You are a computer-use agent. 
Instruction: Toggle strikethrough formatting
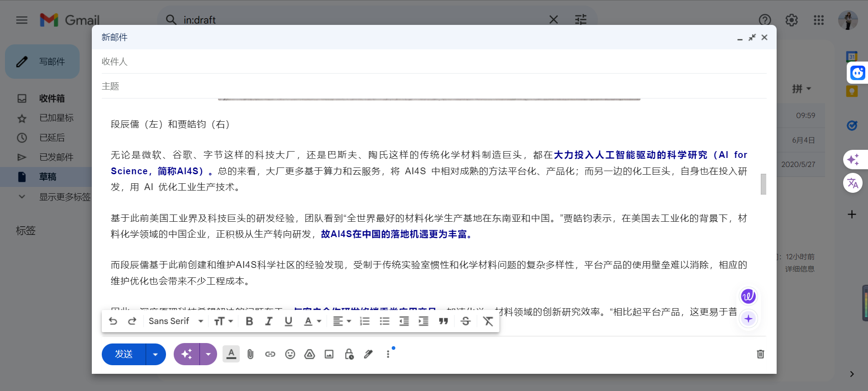[465, 321]
